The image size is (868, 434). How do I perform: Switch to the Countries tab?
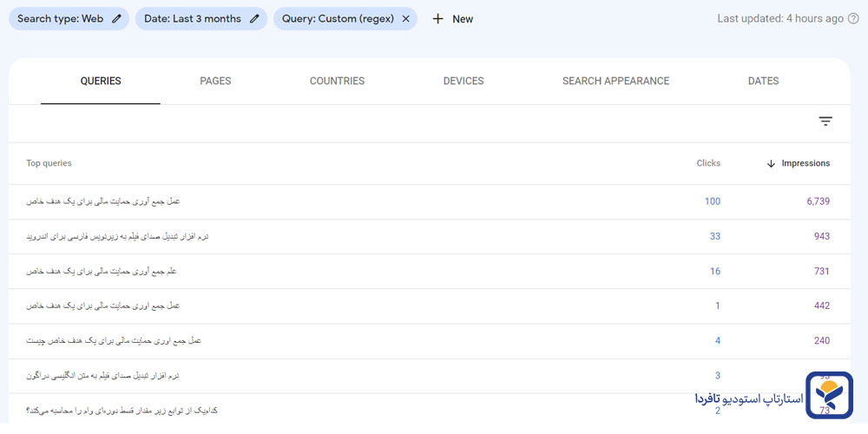337,81
